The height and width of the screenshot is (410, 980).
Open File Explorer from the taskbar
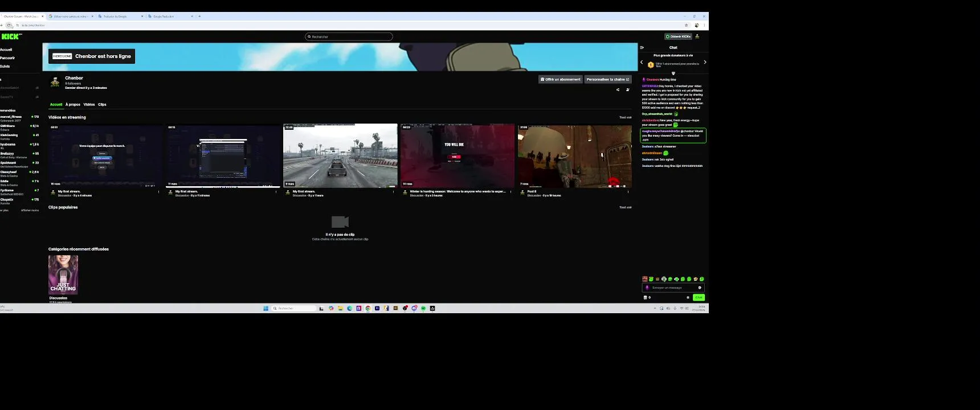(340, 308)
